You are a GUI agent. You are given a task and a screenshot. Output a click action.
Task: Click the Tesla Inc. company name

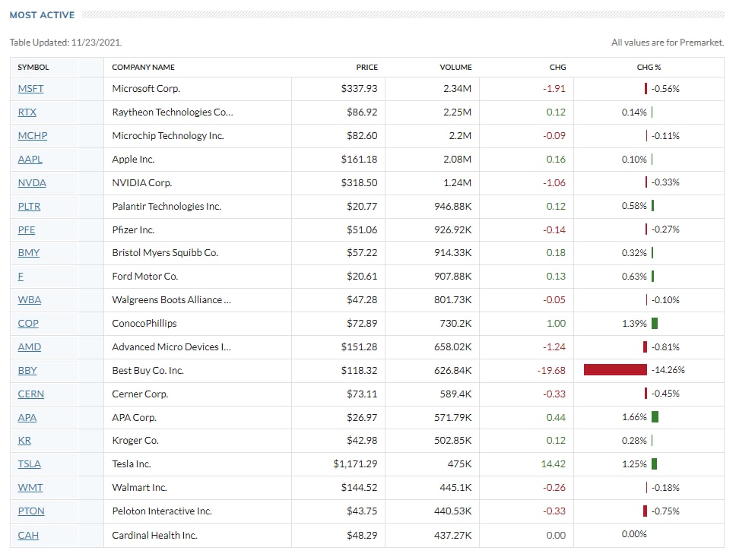[131, 464]
